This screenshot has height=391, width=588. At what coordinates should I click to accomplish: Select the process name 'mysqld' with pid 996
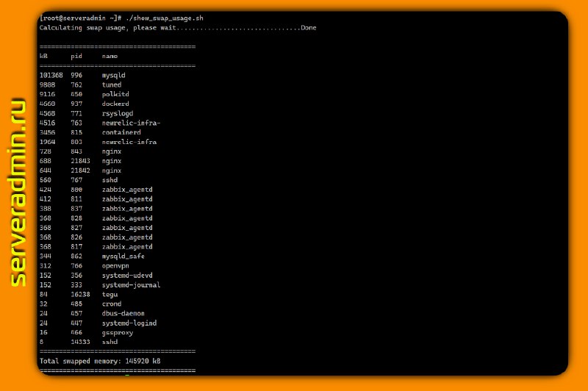click(114, 76)
